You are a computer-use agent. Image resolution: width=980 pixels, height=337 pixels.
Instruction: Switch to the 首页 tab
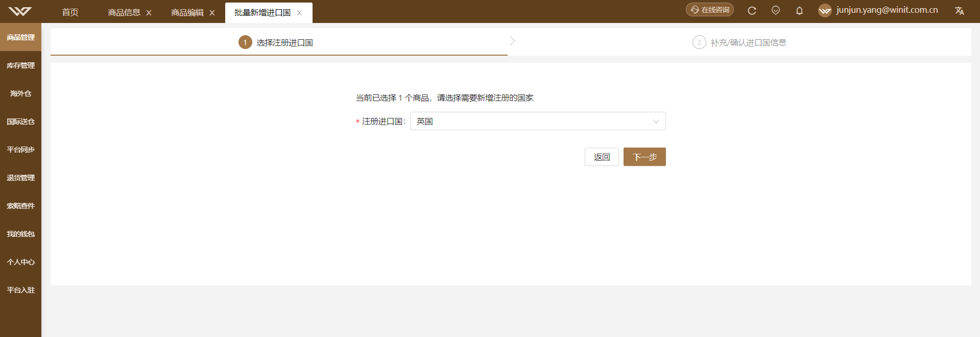coord(70,12)
